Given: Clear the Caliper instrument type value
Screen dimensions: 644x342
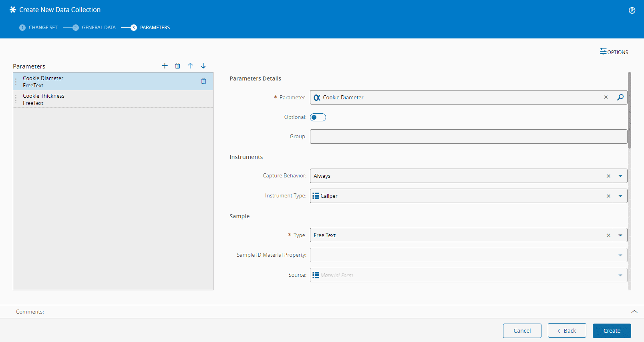Looking at the screenshot, I should pos(608,196).
